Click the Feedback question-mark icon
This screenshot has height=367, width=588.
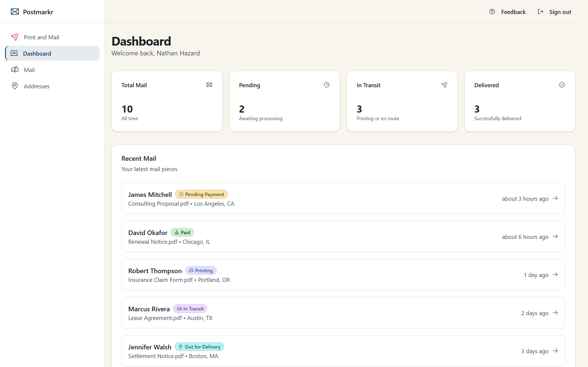[x=492, y=12]
